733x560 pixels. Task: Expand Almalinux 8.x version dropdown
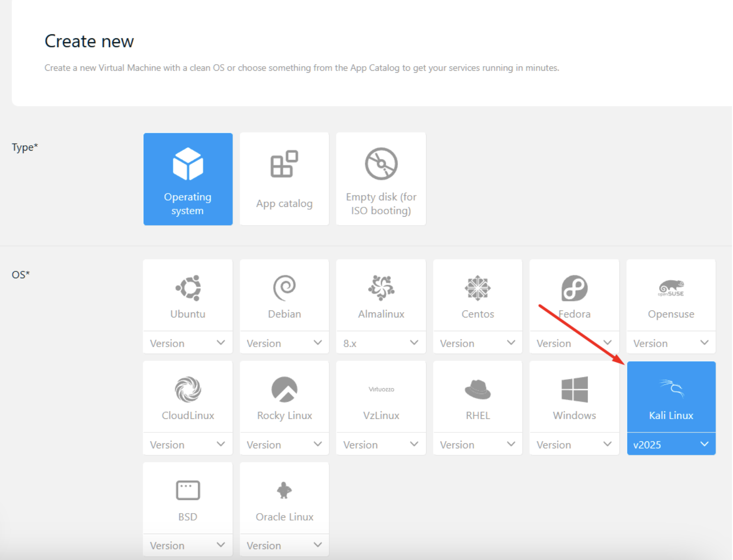[381, 343]
